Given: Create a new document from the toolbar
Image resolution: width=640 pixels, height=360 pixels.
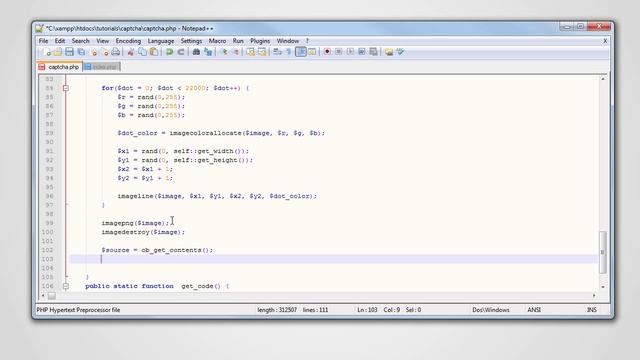Looking at the screenshot, I should 47,52.
